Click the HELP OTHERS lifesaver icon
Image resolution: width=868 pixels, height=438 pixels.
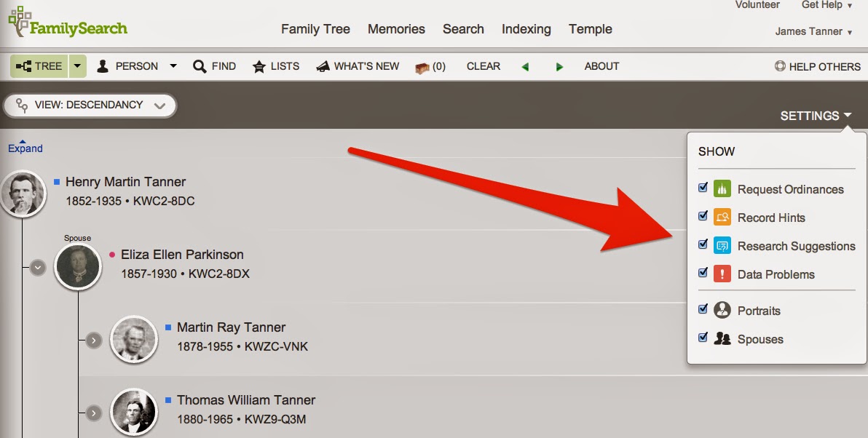780,66
